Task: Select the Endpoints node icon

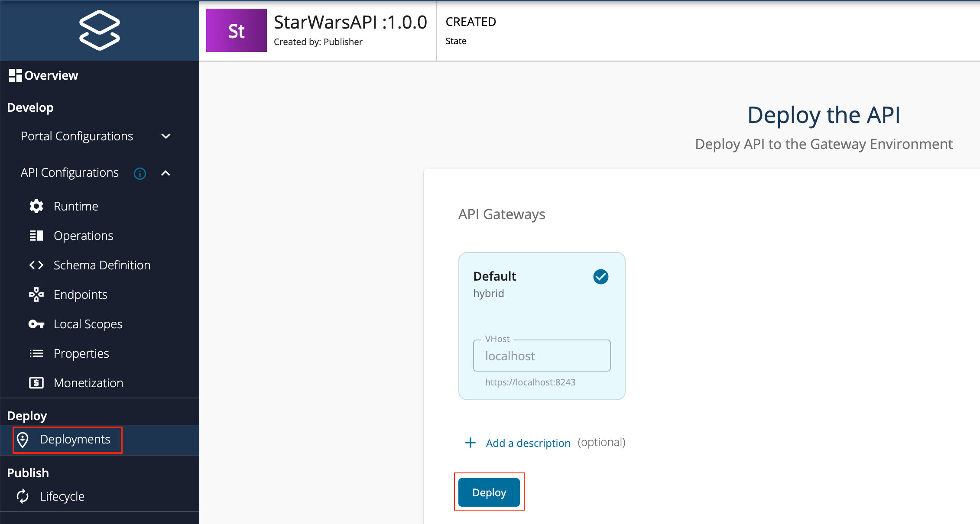Action: click(36, 294)
